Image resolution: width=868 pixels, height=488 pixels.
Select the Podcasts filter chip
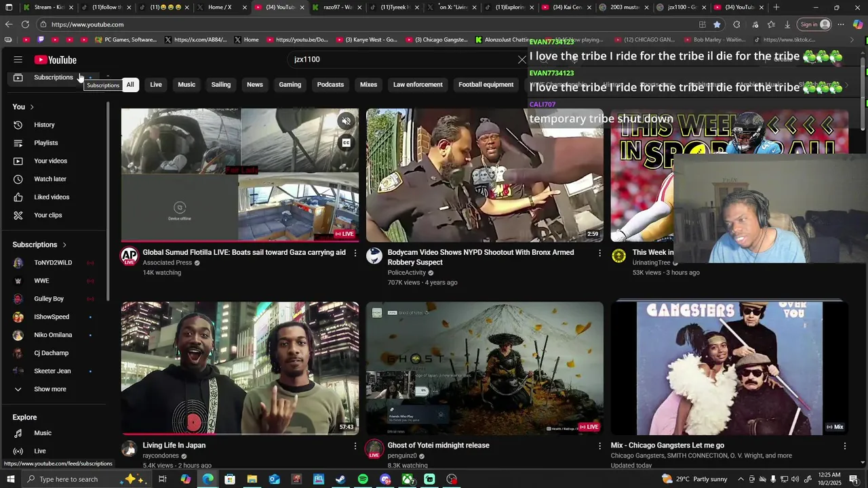pos(330,85)
